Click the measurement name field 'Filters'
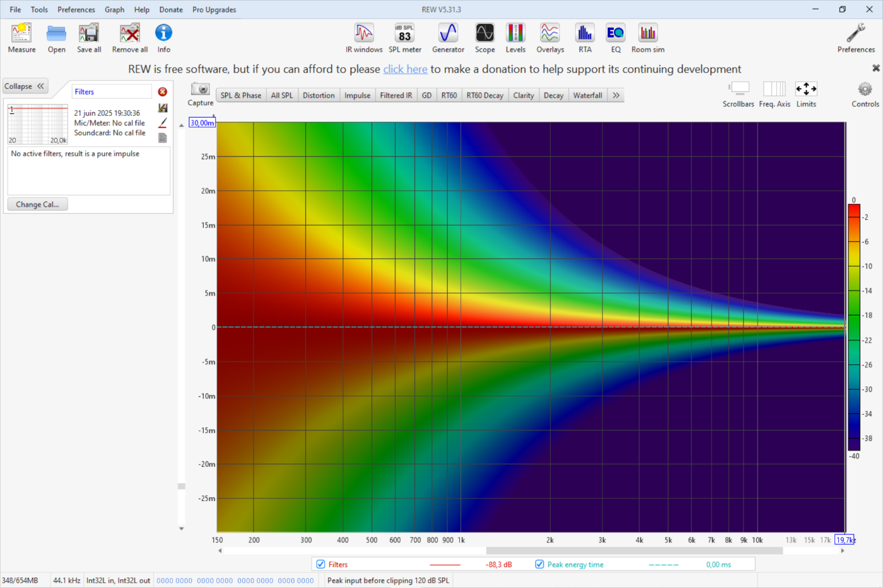 coord(112,92)
